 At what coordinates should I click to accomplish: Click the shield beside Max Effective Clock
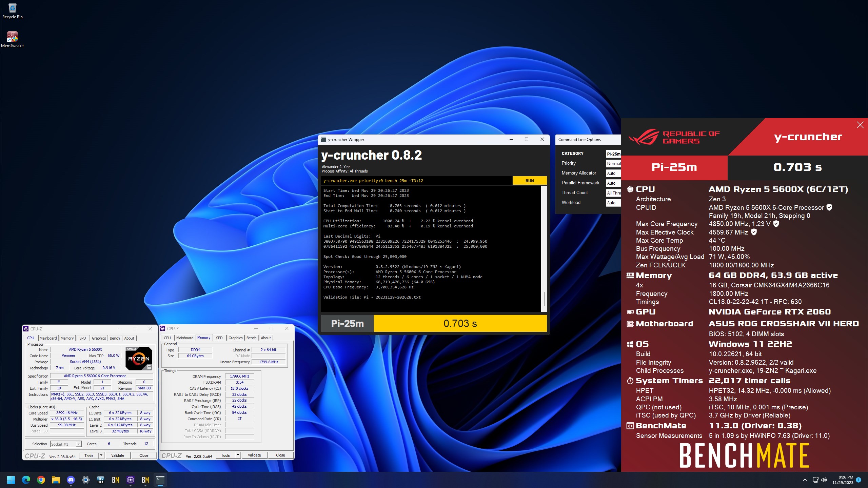pos(754,232)
